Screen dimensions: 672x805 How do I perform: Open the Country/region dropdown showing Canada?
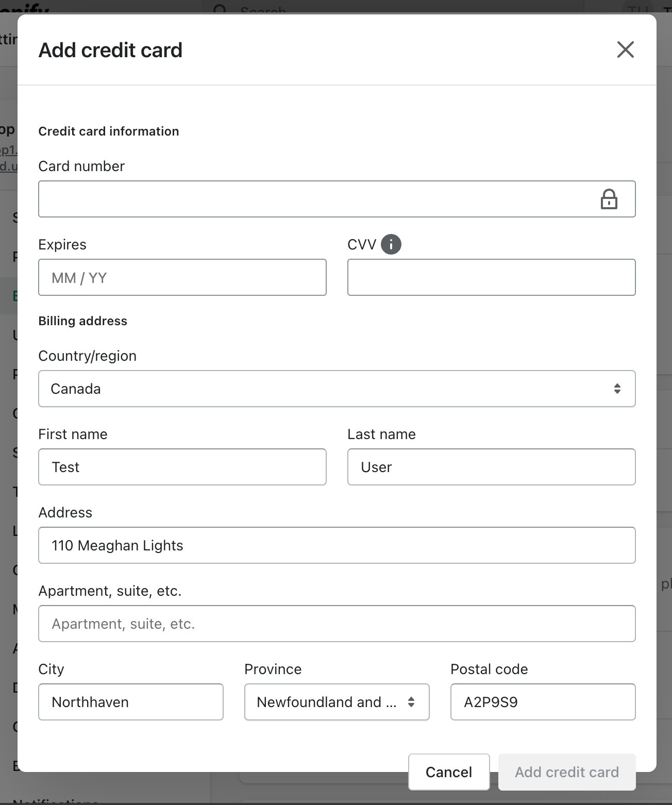pyautogui.click(x=330, y=389)
